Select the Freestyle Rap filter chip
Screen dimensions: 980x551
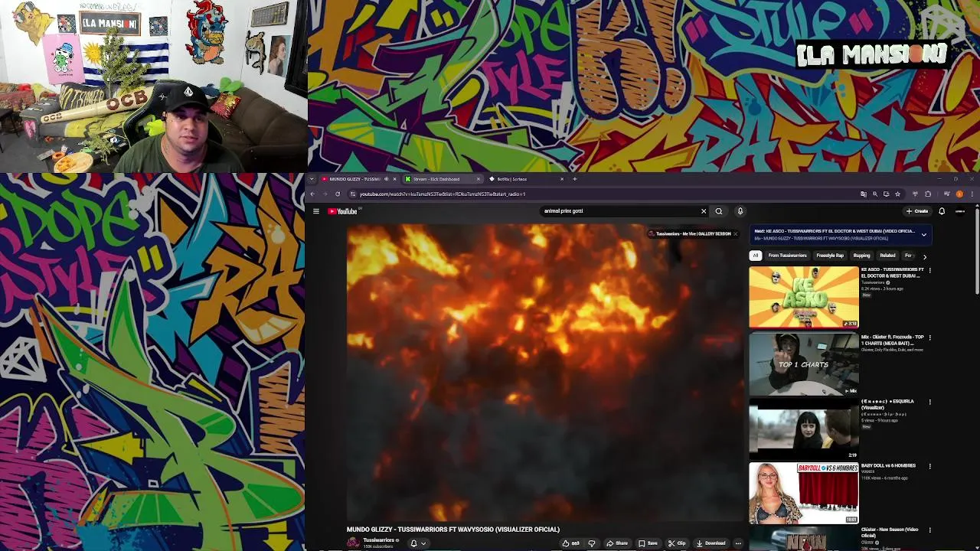coord(830,256)
